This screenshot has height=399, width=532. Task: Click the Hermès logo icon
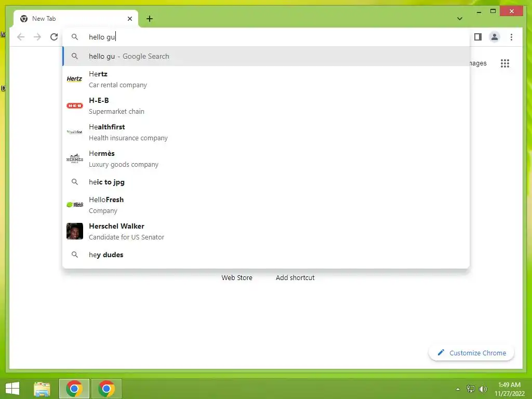(75, 158)
